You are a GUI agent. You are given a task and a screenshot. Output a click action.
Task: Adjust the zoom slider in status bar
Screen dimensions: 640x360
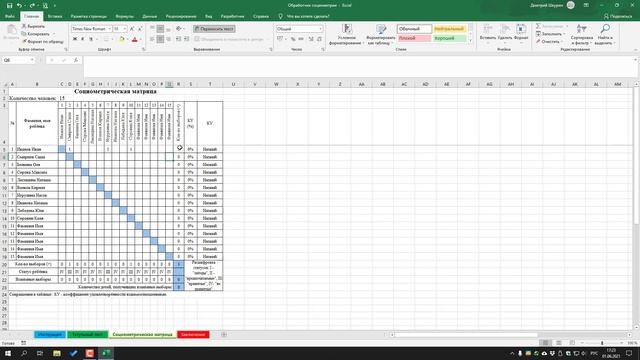click(602, 343)
